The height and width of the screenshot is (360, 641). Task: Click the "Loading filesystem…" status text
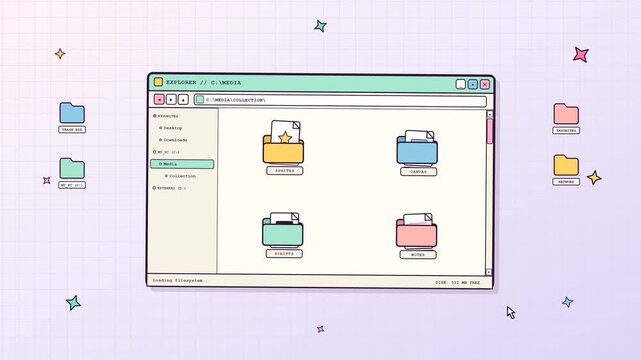click(180, 280)
